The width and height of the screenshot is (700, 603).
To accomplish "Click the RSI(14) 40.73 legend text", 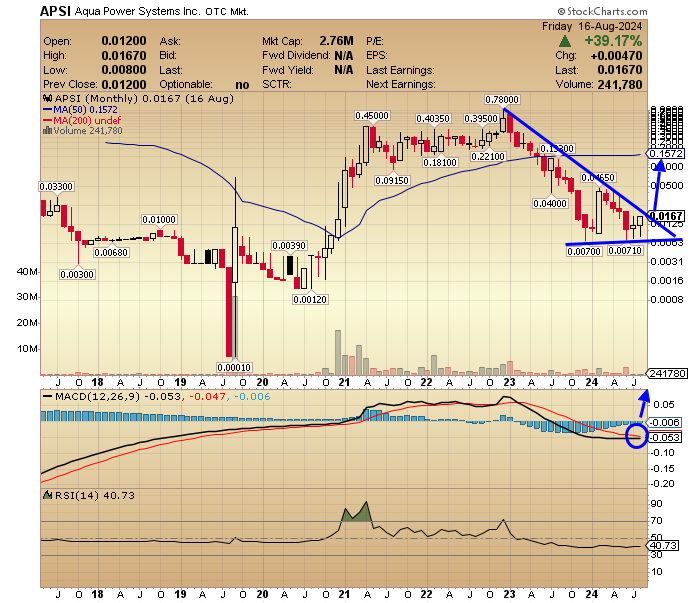I will tap(94, 495).
